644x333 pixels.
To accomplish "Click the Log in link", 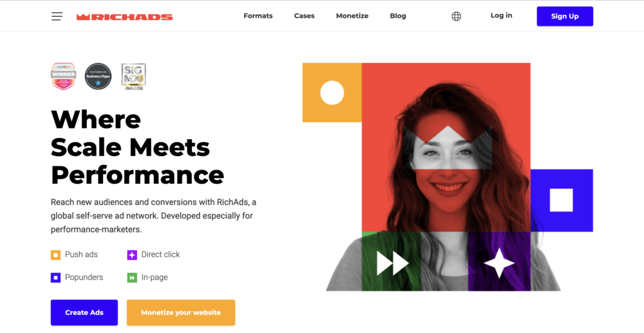I will coord(501,16).
